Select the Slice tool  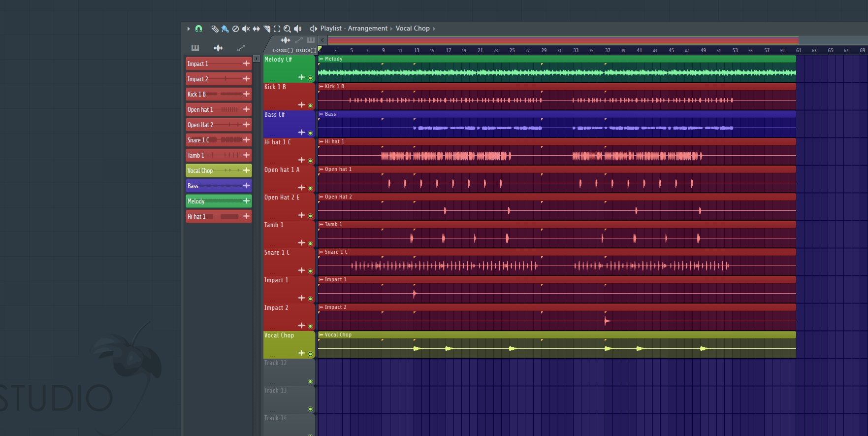(x=266, y=29)
